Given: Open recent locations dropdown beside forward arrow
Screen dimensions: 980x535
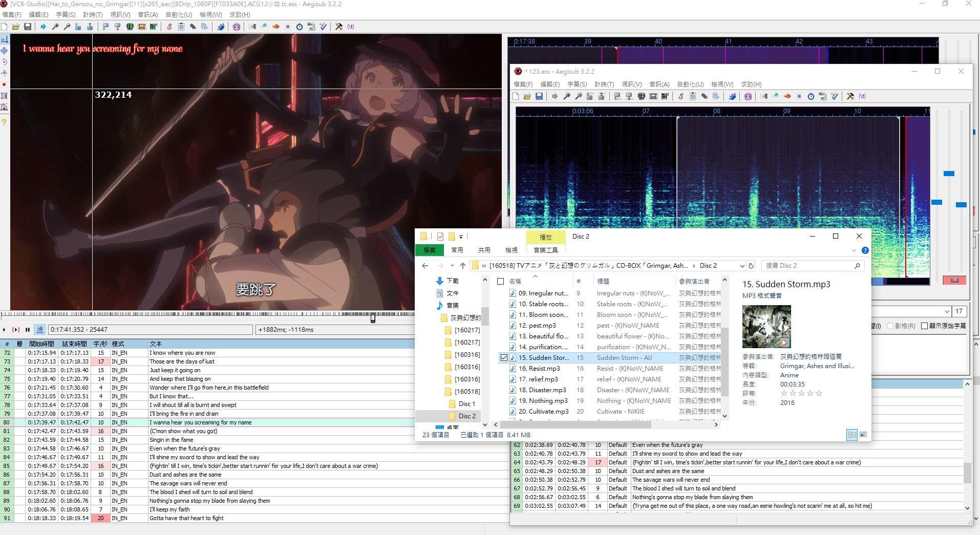Looking at the screenshot, I should coord(452,266).
